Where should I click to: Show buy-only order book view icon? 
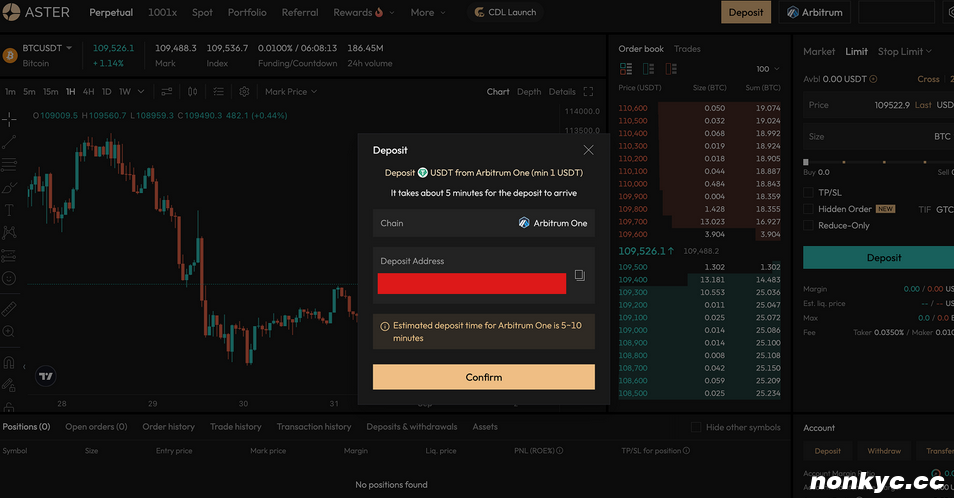point(648,69)
